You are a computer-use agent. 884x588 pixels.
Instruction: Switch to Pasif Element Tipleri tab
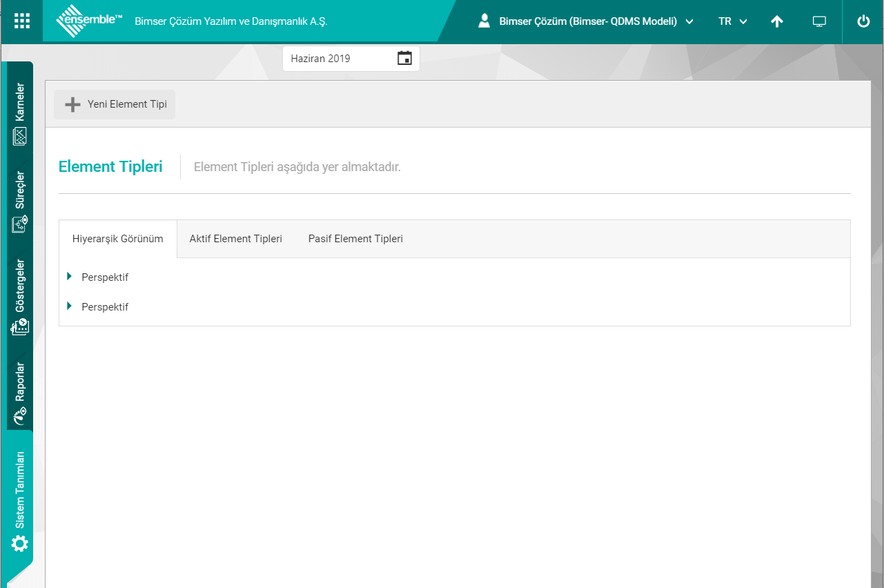355,239
